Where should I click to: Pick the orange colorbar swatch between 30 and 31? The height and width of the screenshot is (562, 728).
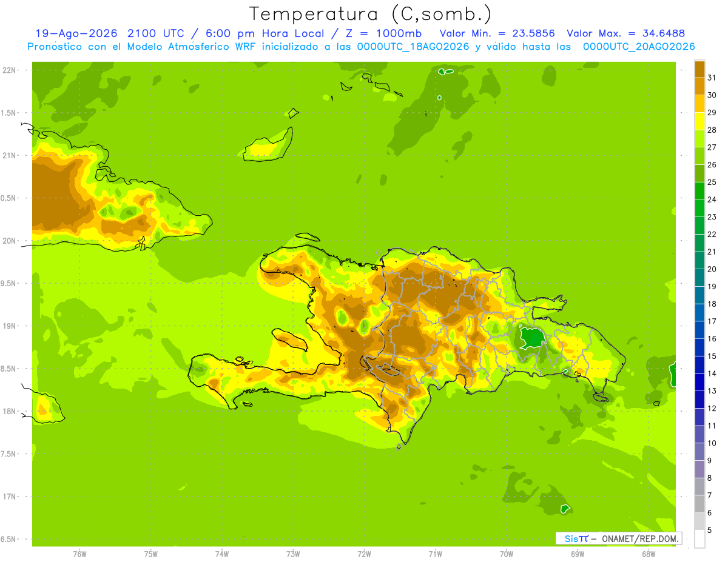coord(699,87)
